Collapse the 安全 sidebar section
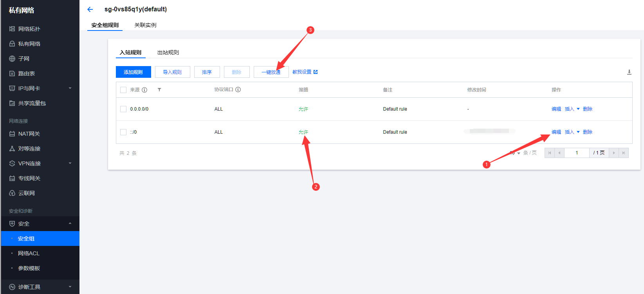Image resolution: width=644 pixels, height=294 pixels. pos(40,224)
